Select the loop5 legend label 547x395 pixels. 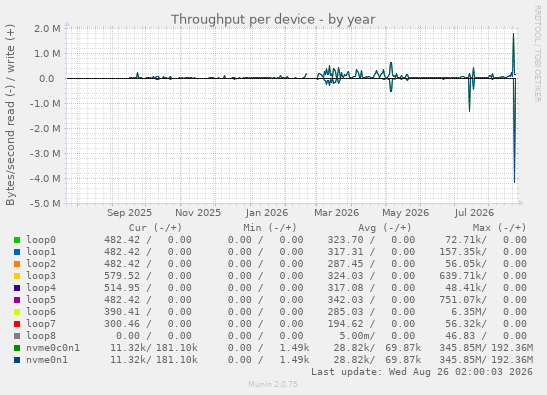[x=41, y=300]
